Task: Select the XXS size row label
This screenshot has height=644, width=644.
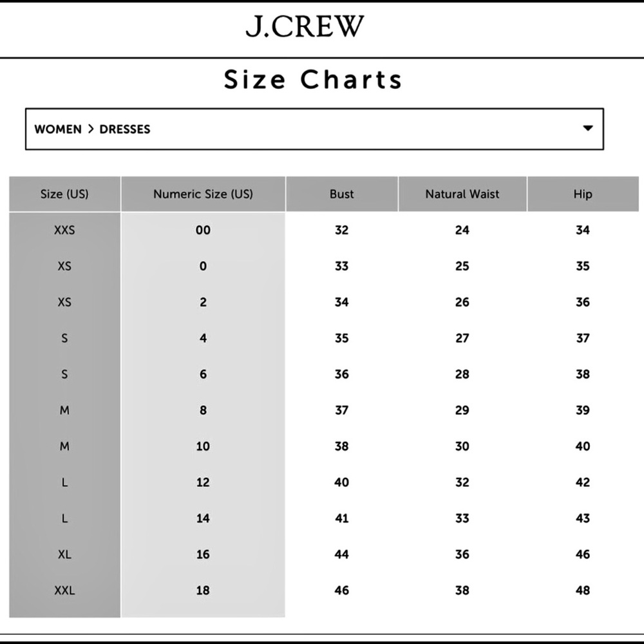Action: tap(64, 230)
